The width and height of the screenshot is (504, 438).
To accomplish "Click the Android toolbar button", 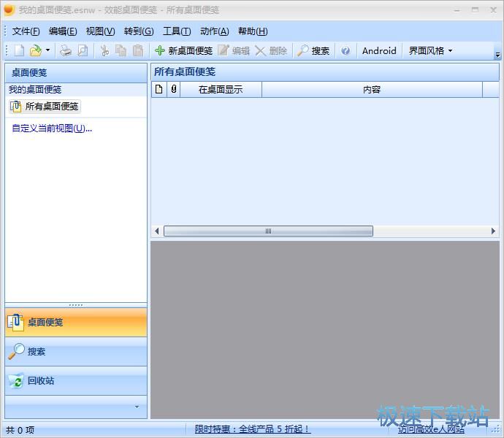I will point(379,50).
